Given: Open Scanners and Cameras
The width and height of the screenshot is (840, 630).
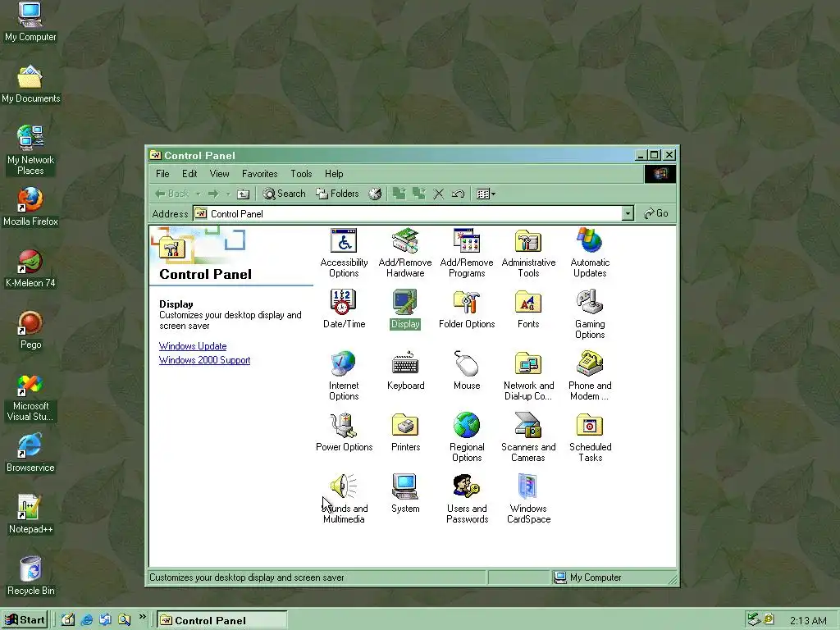Looking at the screenshot, I should point(528,437).
